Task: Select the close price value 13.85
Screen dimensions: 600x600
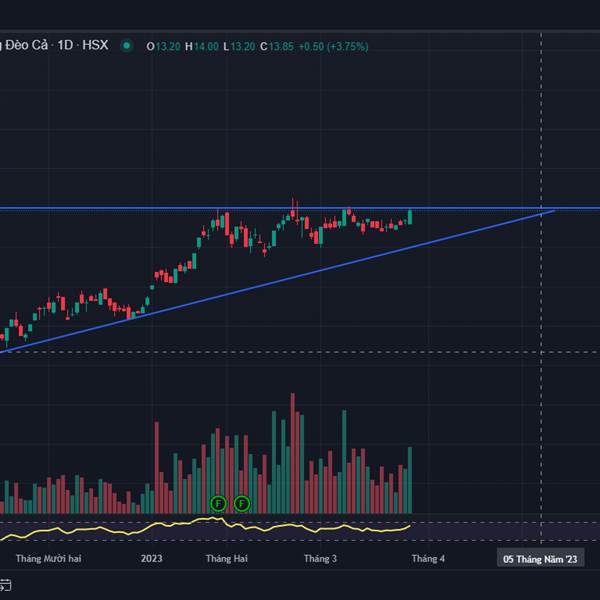Action: point(281,47)
